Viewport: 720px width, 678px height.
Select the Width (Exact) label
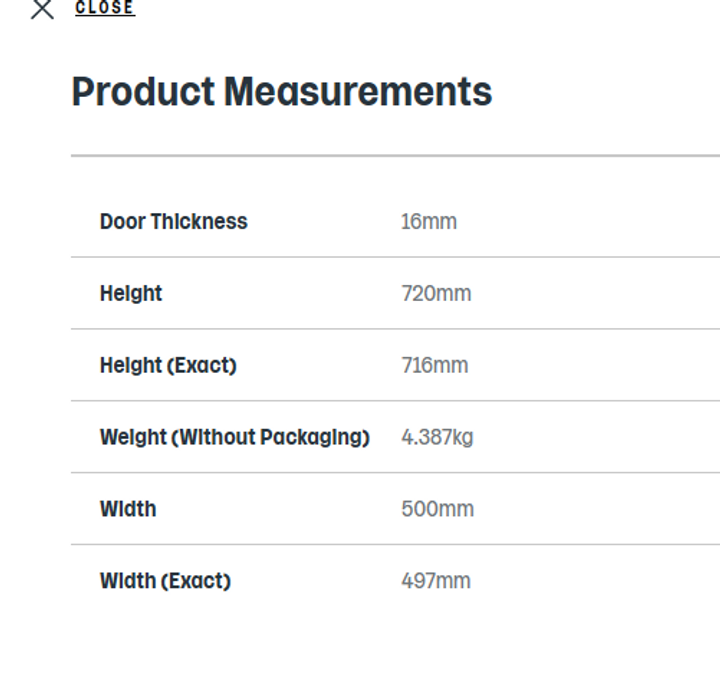pos(165,582)
